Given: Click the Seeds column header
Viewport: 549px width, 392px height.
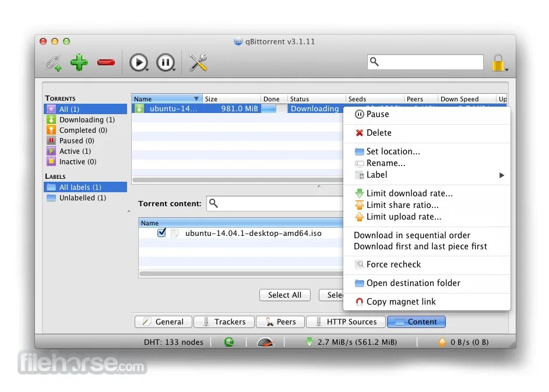Looking at the screenshot, I should click(x=375, y=98).
